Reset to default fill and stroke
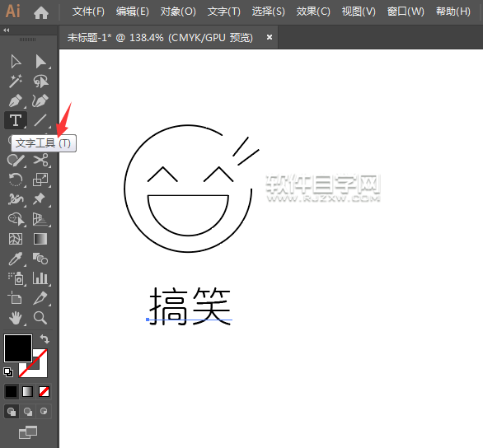 [8, 372]
